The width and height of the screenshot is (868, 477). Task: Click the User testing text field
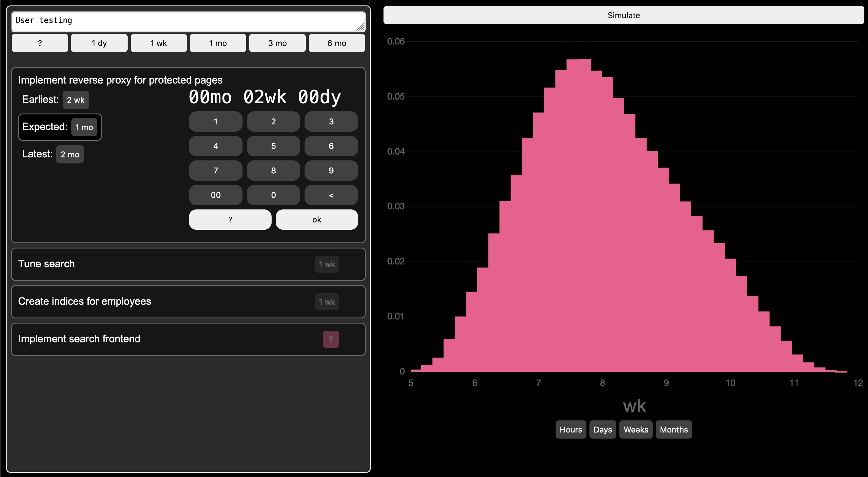pos(188,22)
